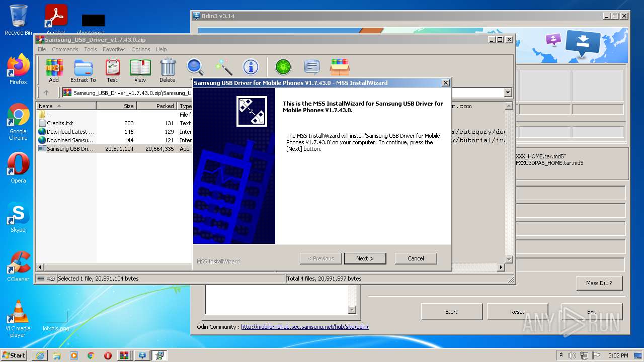Open the Options menu in WinRAR

pyautogui.click(x=141, y=49)
